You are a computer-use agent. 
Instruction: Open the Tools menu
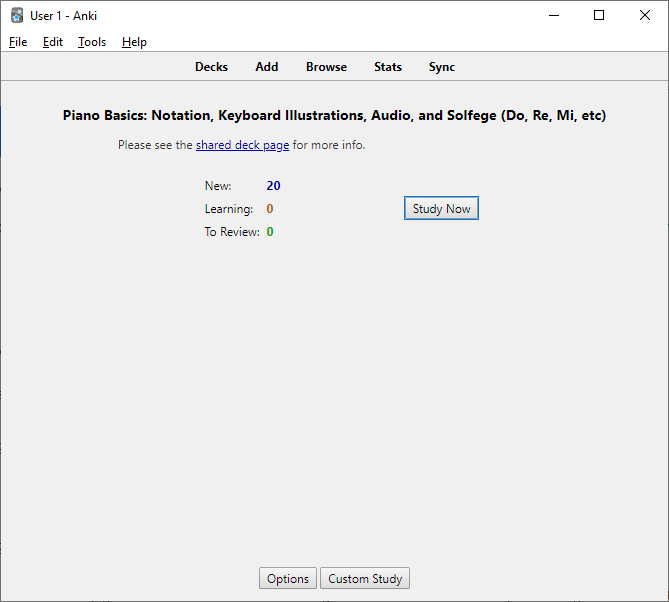(92, 42)
